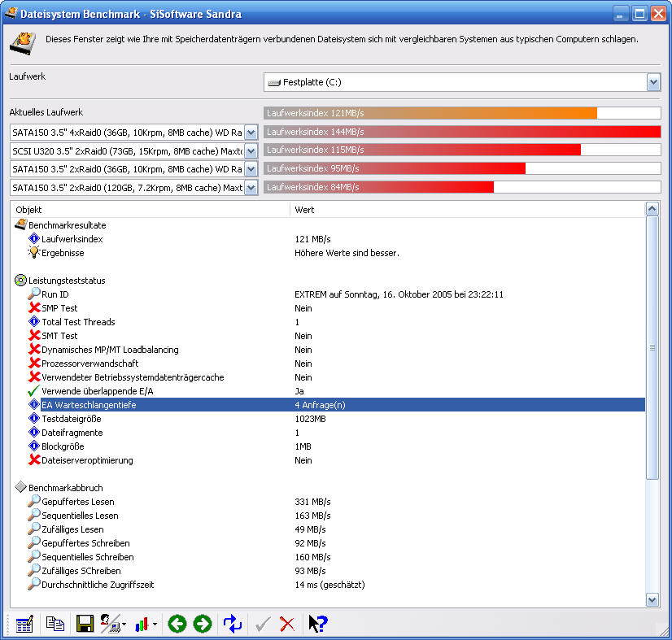The image size is (672, 640).
Task: Refresh the benchmark with blue arrows icon
Action: point(233,624)
